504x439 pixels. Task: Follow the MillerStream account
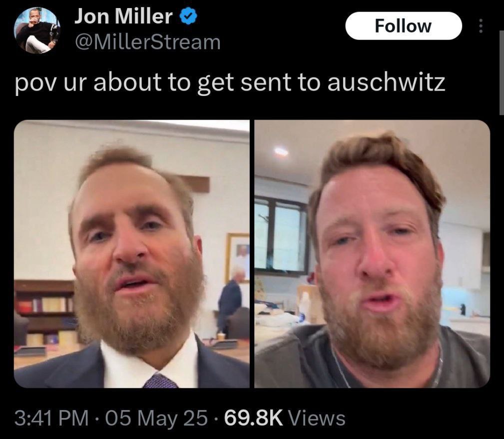tap(404, 26)
